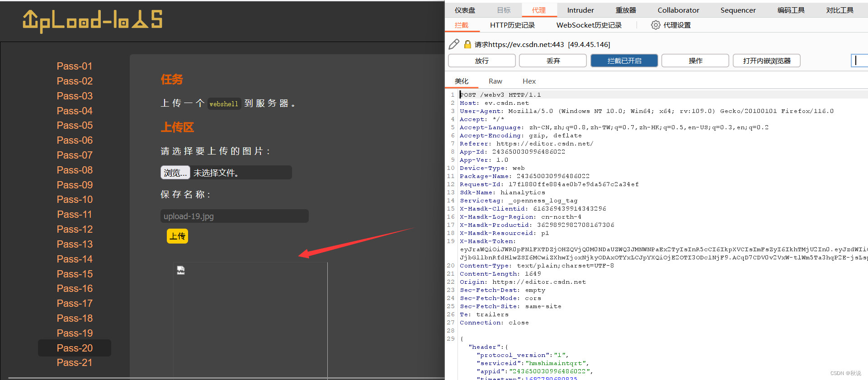Click the proxy settings gear icon
Viewport: 868px width, 380px height.
[656, 25]
